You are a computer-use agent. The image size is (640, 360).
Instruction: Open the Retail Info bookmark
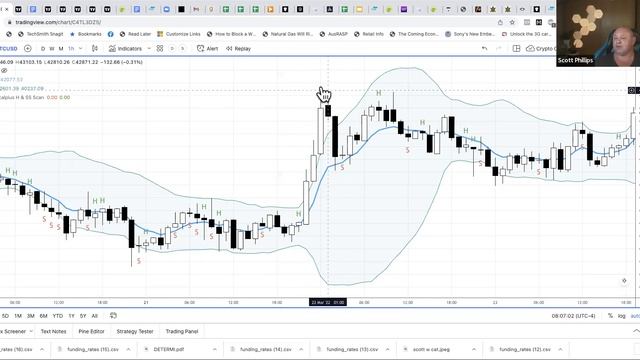pos(369,34)
